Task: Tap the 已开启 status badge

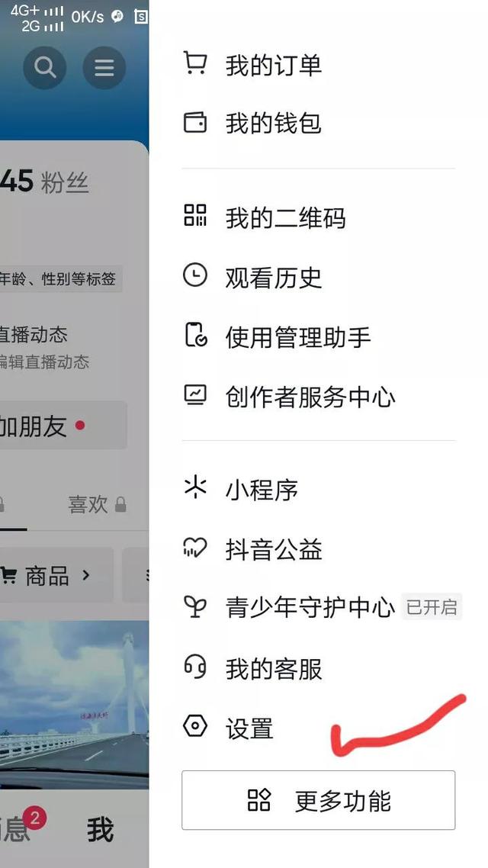Action: click(431, 607)
